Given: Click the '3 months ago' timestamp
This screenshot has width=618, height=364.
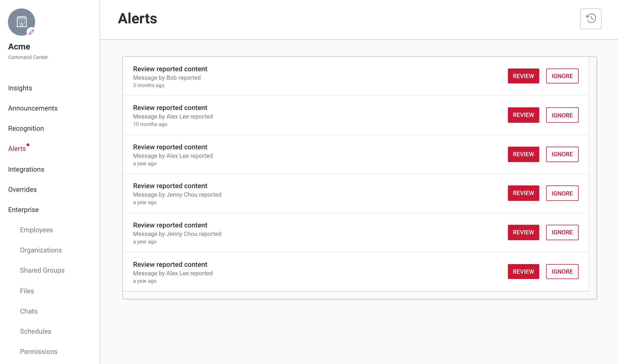Looking at the screenshot, I should [x=149, y=85].
